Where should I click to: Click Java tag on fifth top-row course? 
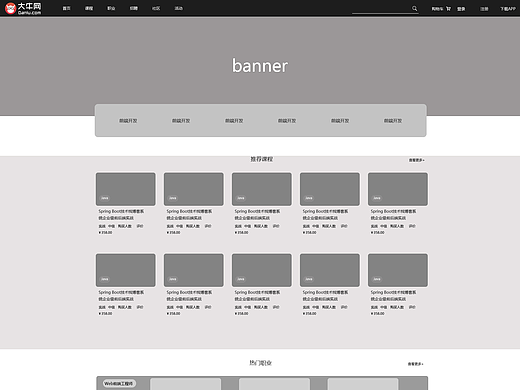coord(377,198)
